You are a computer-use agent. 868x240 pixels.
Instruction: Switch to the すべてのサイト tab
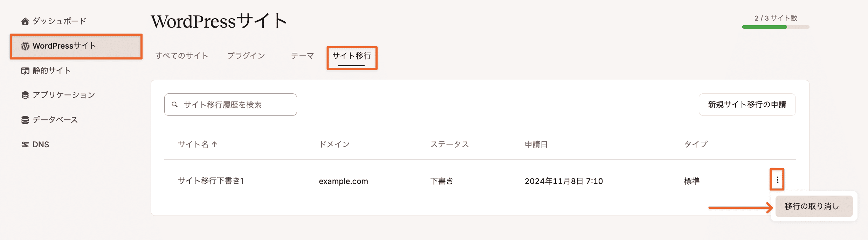pyautogui.click(x=181, y=55)
